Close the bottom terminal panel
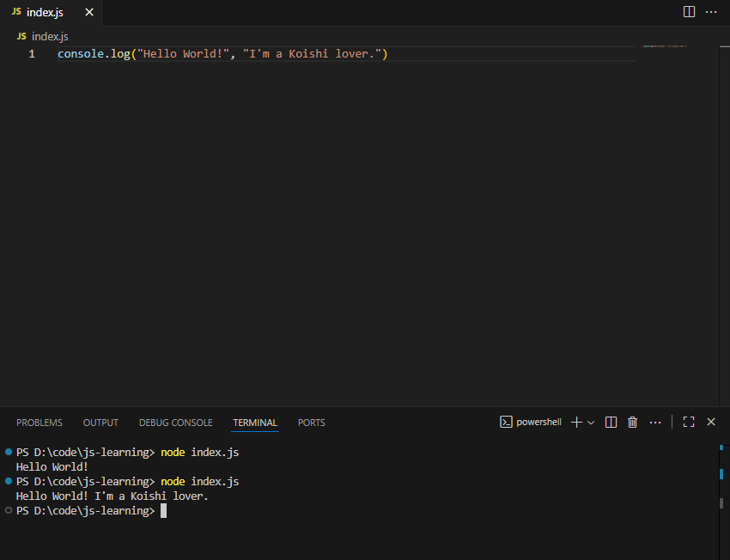This screenshot has width=730, height=560. point(711,423)
